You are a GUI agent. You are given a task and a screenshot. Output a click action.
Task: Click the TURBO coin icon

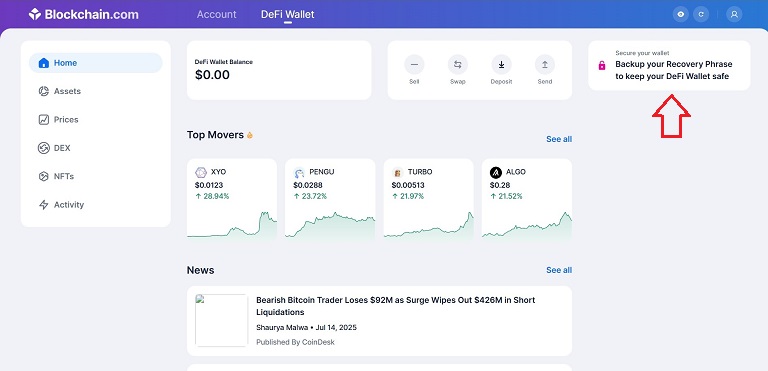click(398, 173)
